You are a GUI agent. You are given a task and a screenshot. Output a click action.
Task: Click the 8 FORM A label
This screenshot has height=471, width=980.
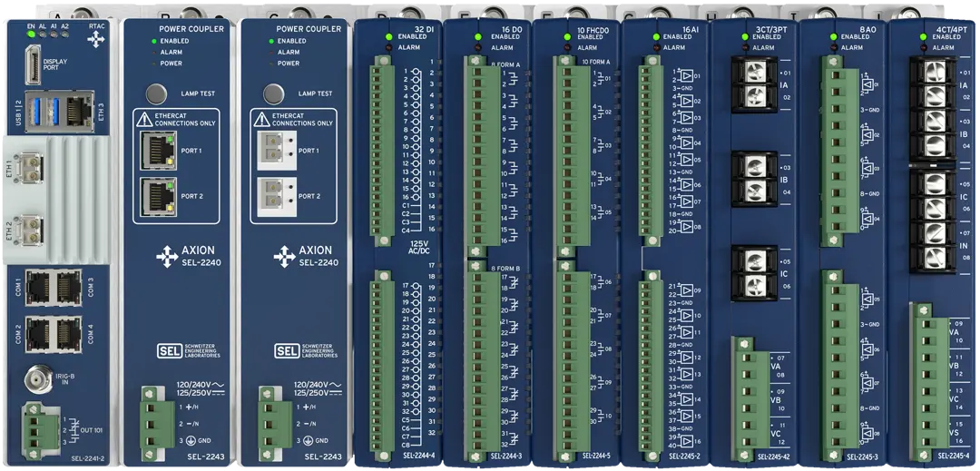tap(506, 65)
